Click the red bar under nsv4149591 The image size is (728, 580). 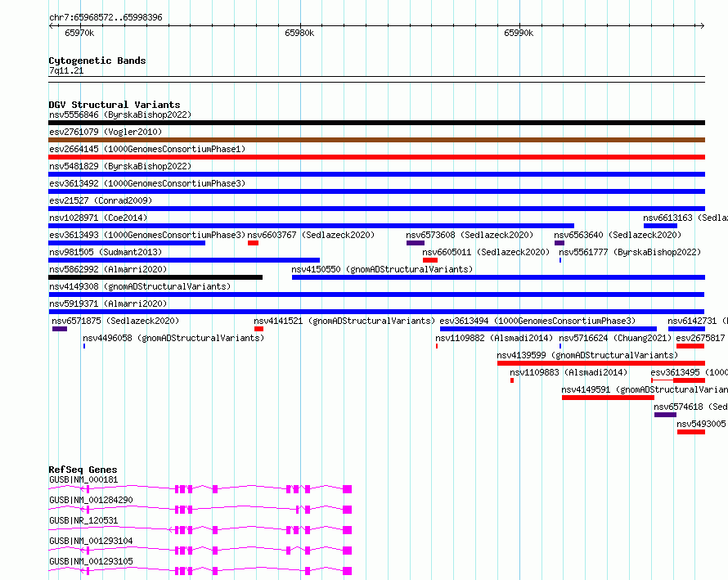click(609, 398)
